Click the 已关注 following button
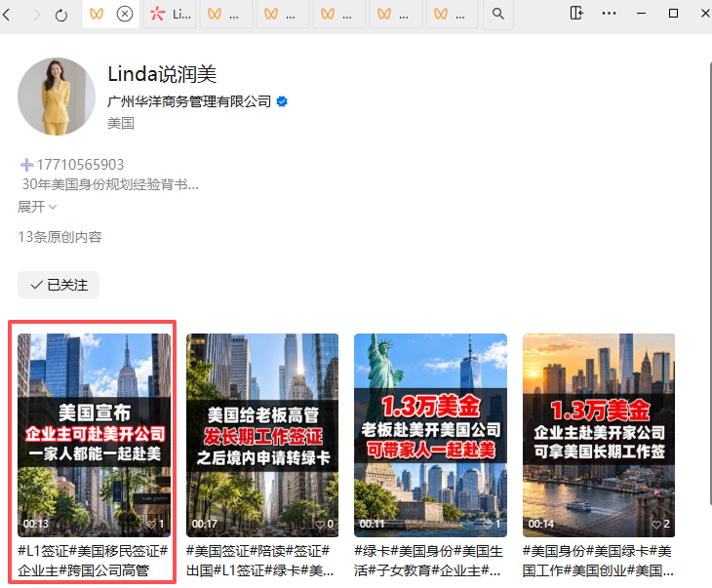The width and height of the screenshot is (712, 588). coord(59,285)
